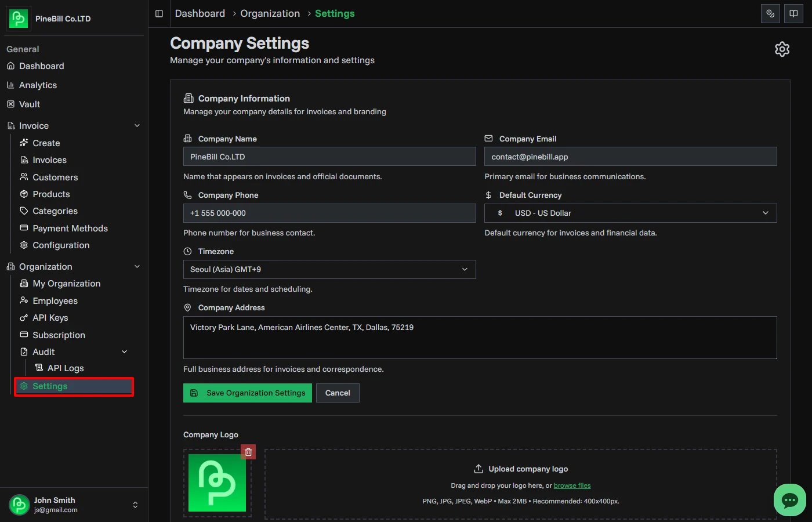The width and height of the screenshot is (812, 522).
Task: Open the Timezone dropdown
Action: [329, 269]
